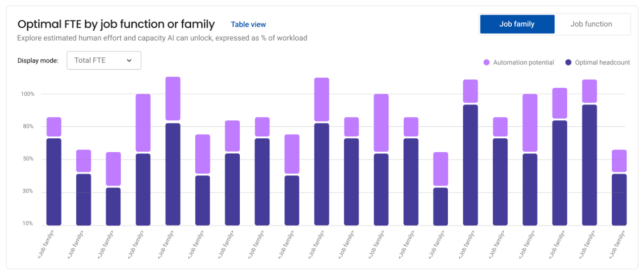Click the Optimal headcount legend color dot
Viewport: 644px width, 274px height.
click(x=568, y=62)
